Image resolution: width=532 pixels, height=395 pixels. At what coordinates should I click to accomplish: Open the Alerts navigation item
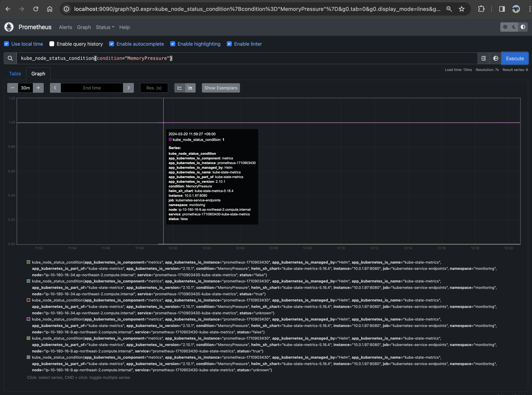tap(65, 27)
